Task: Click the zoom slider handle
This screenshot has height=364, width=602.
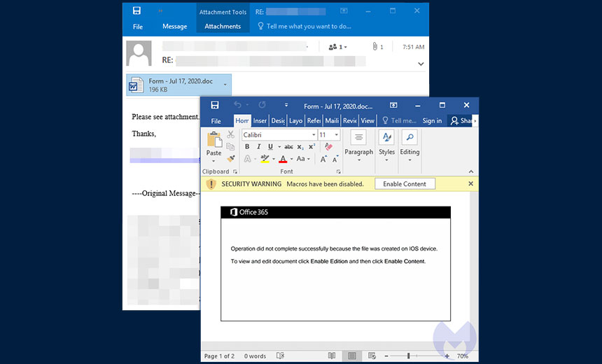Action: click(x=409, y=356)
